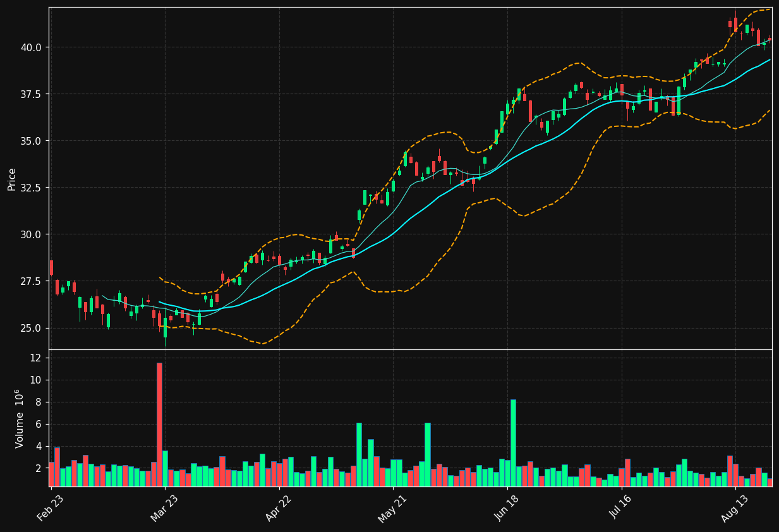
Task: Click the Aug 13 date label
Action: 735,507
